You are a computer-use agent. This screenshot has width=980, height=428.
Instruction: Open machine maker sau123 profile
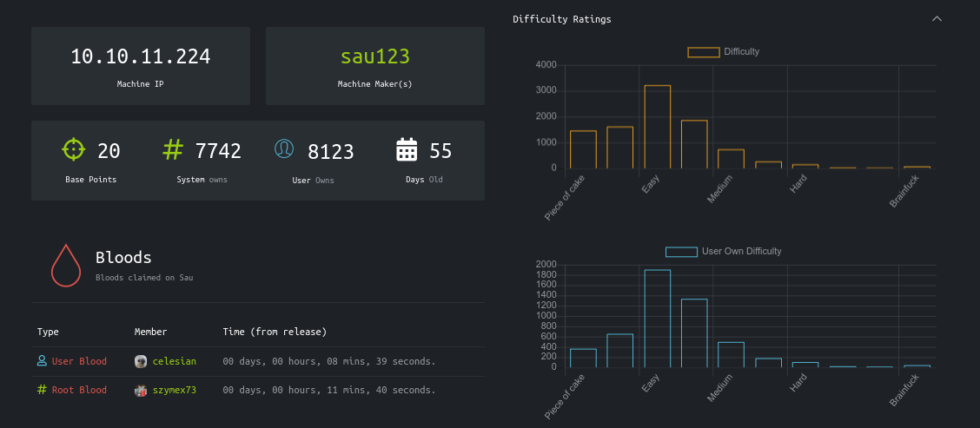click(374, 57)
